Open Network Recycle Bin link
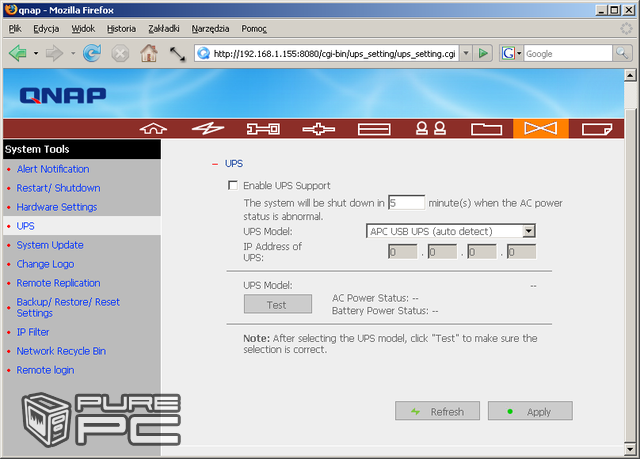The image size is (640, 459). tap(61, 351)
